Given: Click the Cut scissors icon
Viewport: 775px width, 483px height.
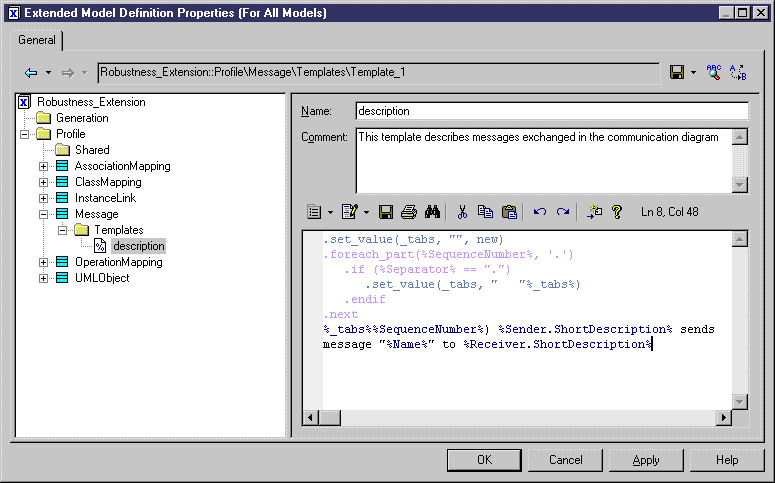Looking at the screenshot, I should (462, 212).
